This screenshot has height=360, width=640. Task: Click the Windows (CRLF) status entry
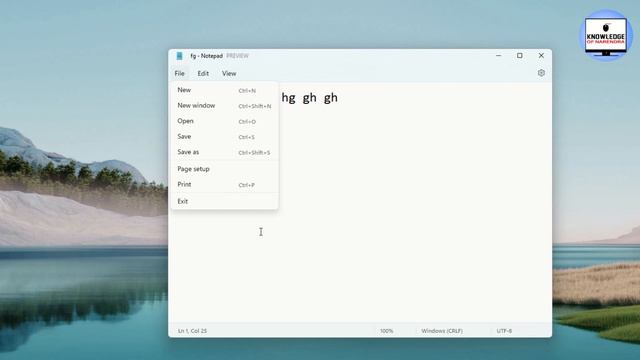[x=442, y=331]
